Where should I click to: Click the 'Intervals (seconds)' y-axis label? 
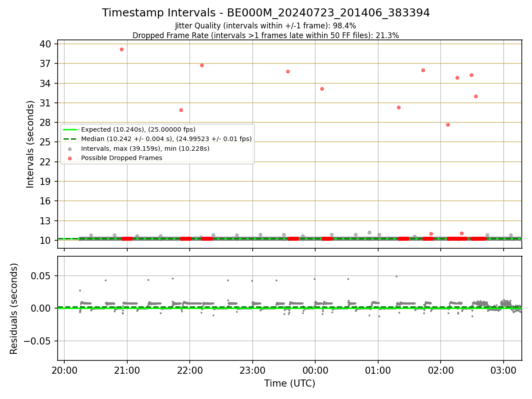tap(30, 144)
